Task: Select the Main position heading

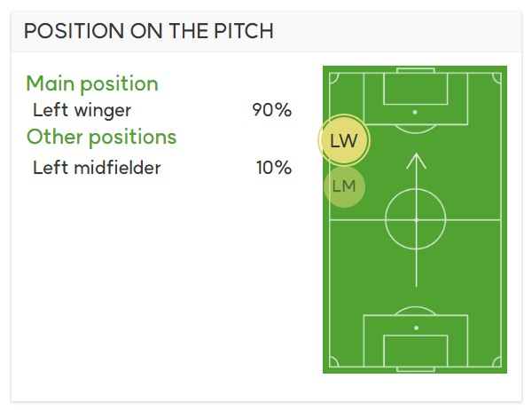Action: [92, 83]
